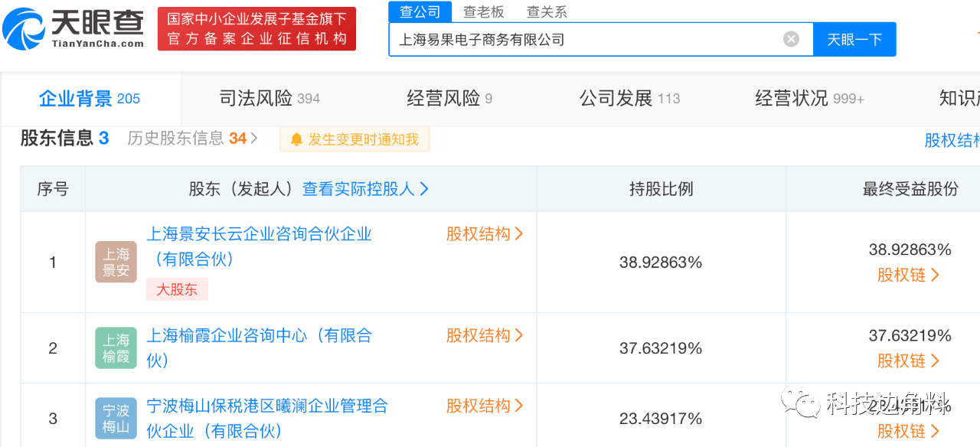
Task: Click the 股东信息 3 section heading
Action: coord(65,139)
